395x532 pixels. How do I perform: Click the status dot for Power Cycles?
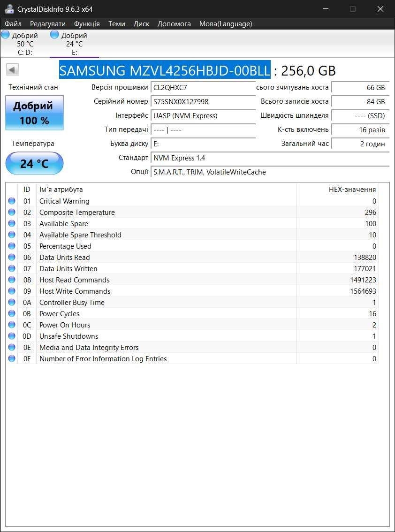(x=12, y=313)
